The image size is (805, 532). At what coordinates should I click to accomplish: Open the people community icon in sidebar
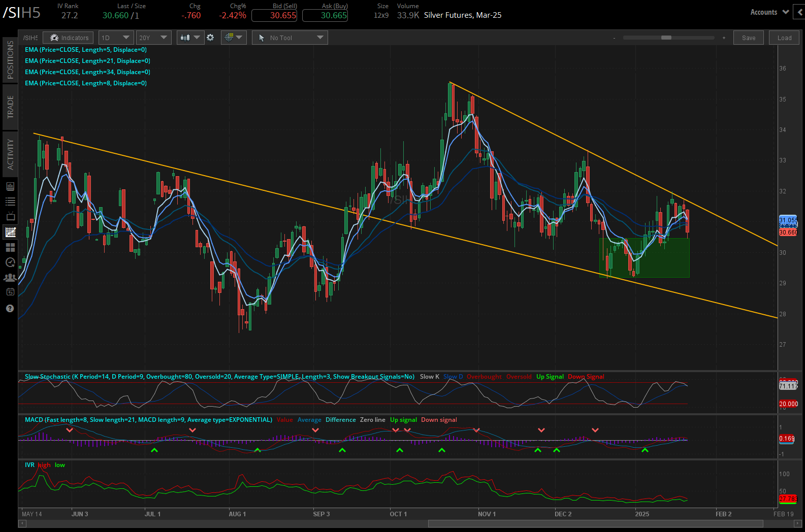(10, 277)
